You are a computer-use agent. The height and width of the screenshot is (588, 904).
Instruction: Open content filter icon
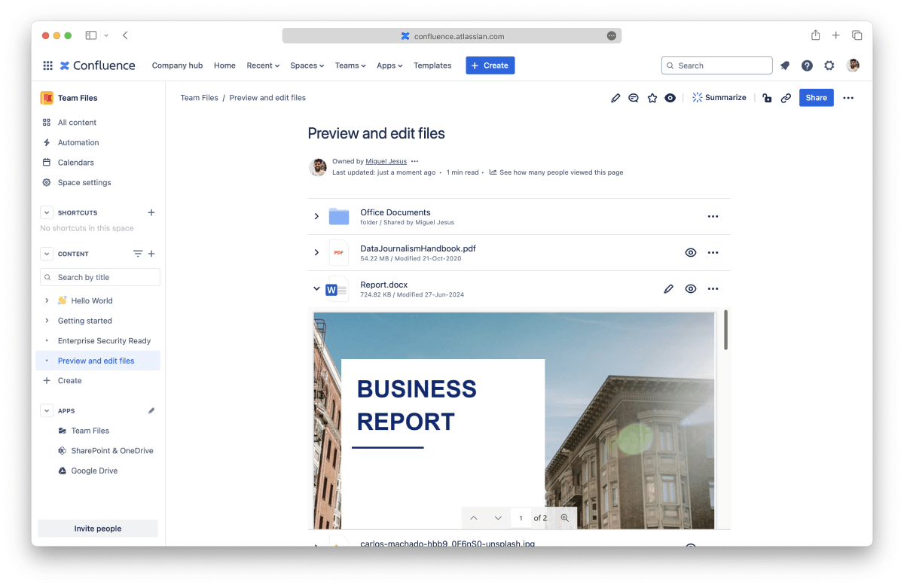click(138, 254)
